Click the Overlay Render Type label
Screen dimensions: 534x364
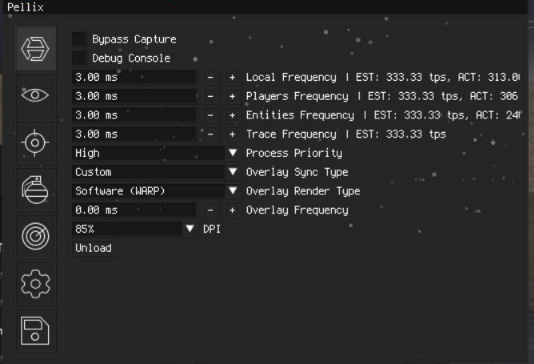tap(303, 191)
